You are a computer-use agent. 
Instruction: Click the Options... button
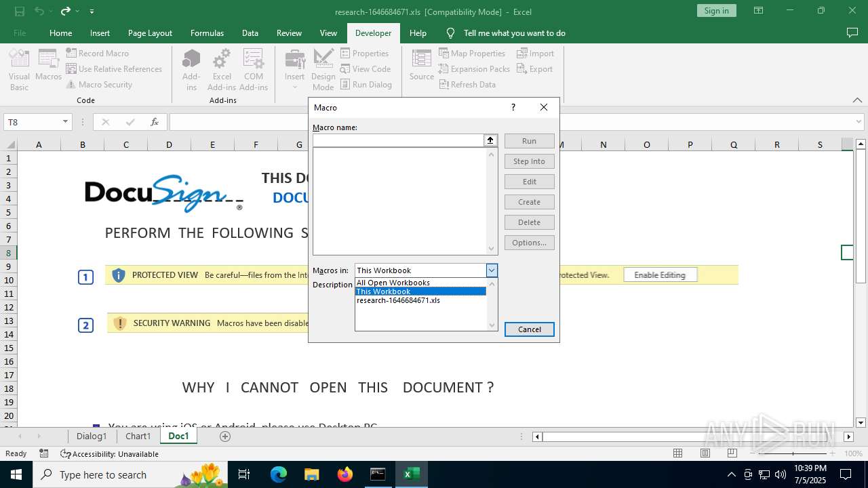(x=529, y=243)
